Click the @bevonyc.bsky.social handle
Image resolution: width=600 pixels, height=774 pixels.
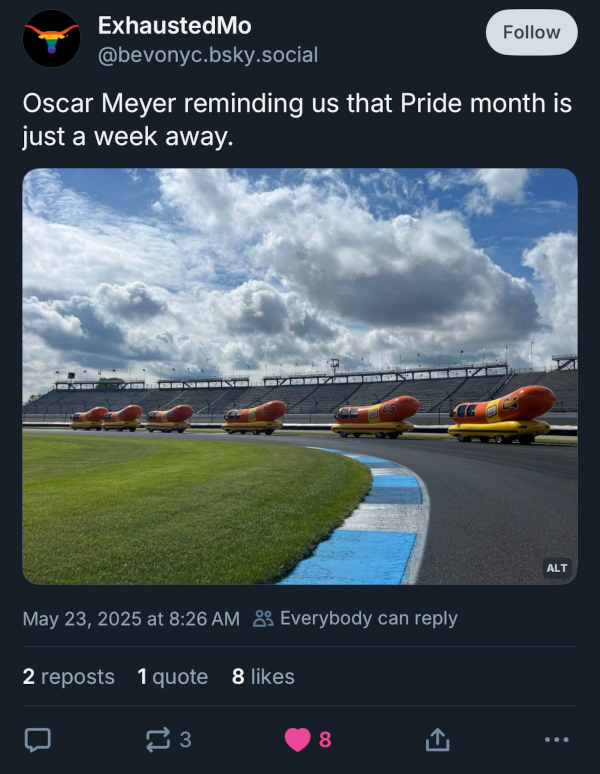pos(207,55)
